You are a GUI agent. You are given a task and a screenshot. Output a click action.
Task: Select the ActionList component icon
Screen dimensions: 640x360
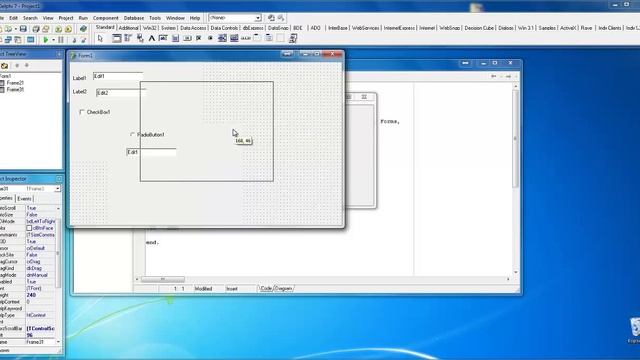(293, 38)
